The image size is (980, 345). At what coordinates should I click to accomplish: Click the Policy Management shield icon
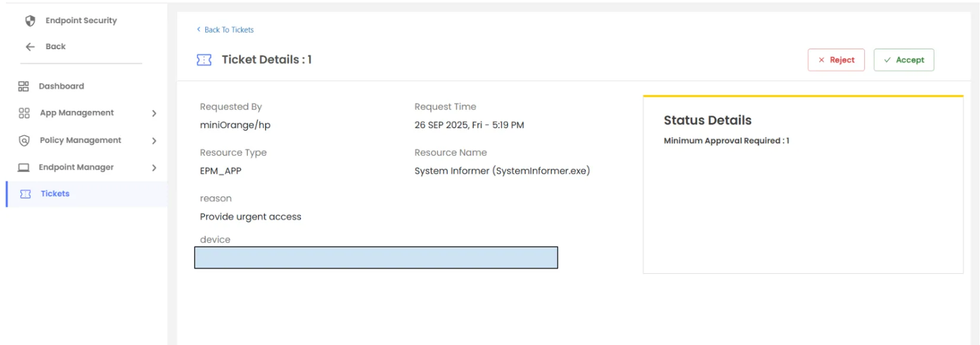point(24,140)
